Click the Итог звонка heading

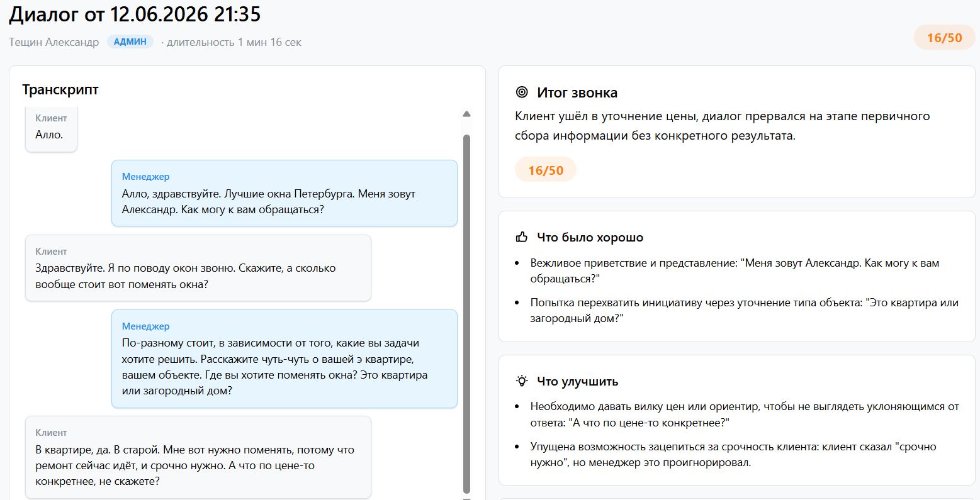[577, 92]
